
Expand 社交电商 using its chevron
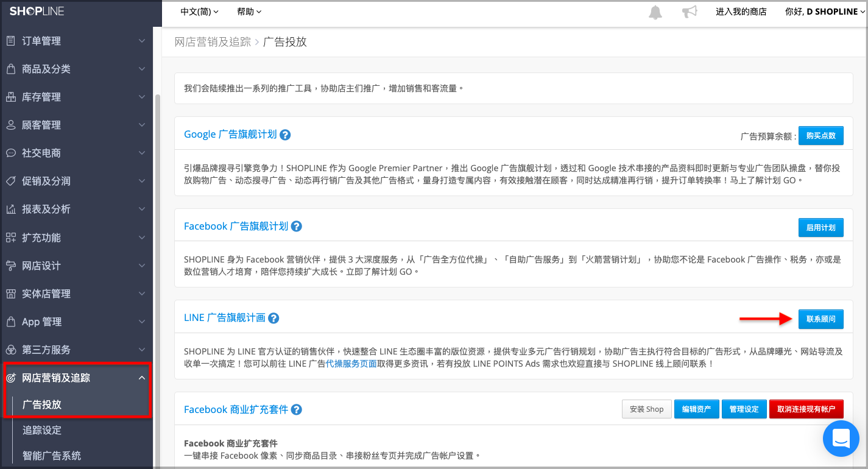pos(142,153)
